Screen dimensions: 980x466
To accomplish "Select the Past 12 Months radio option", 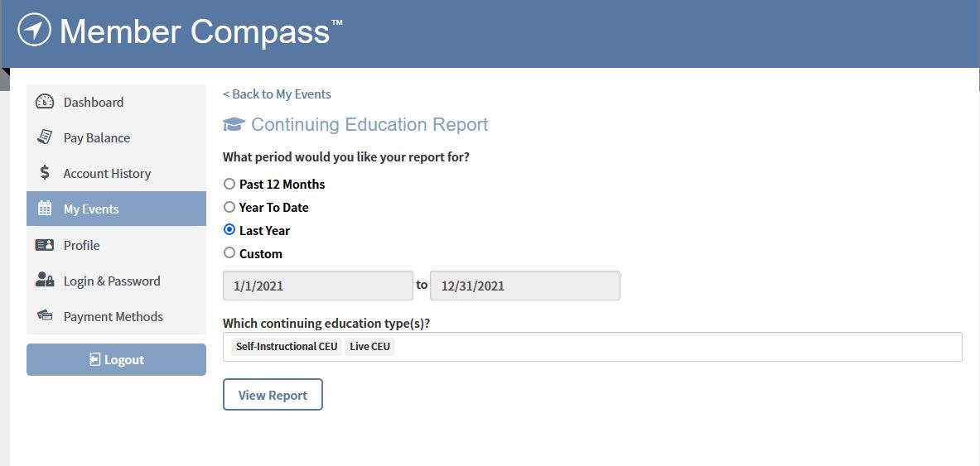I will point(229,184).
